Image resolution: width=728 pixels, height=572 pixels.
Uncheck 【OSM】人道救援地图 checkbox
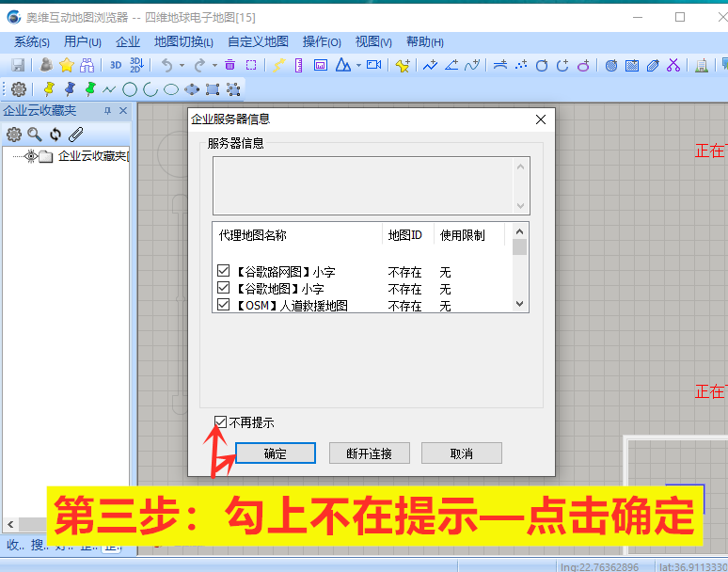(224, 305)
